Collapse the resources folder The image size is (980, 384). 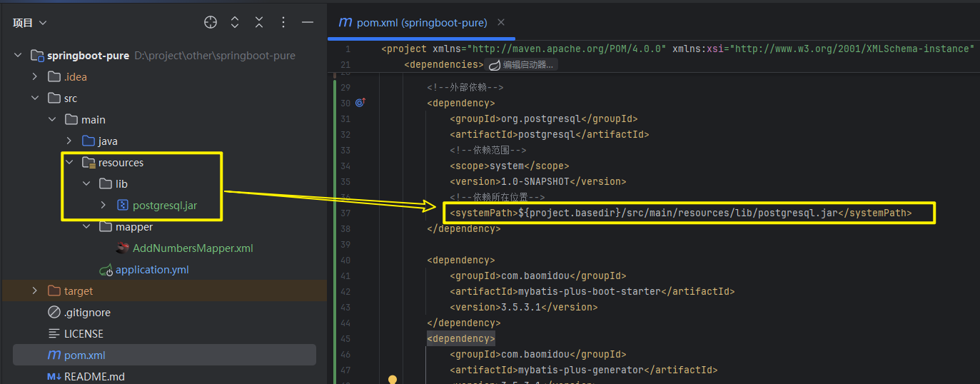click(x=69, y=163)
